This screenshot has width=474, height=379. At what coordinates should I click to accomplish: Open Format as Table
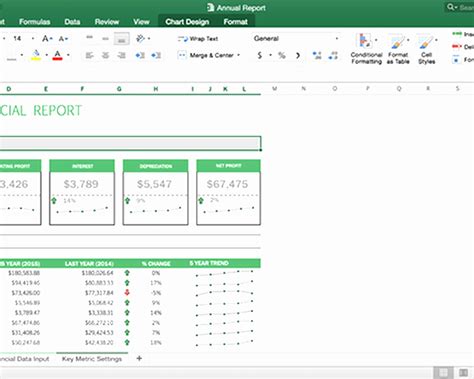(398, 49)
